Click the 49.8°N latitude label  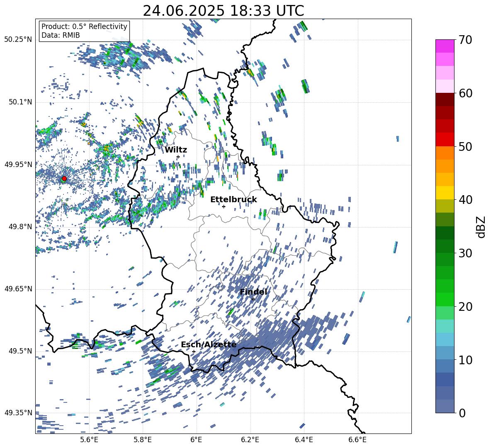pyautogui.click(x=20, y=227)
